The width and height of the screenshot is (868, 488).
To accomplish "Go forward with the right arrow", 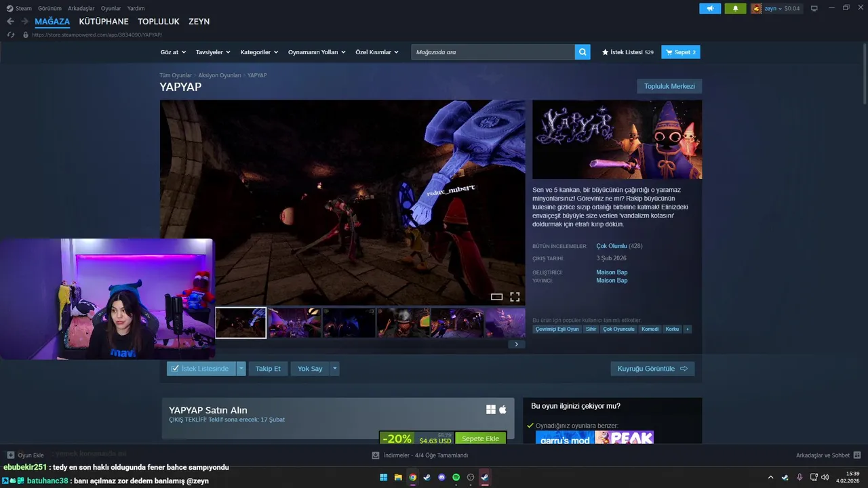I will tap(24, 22).
